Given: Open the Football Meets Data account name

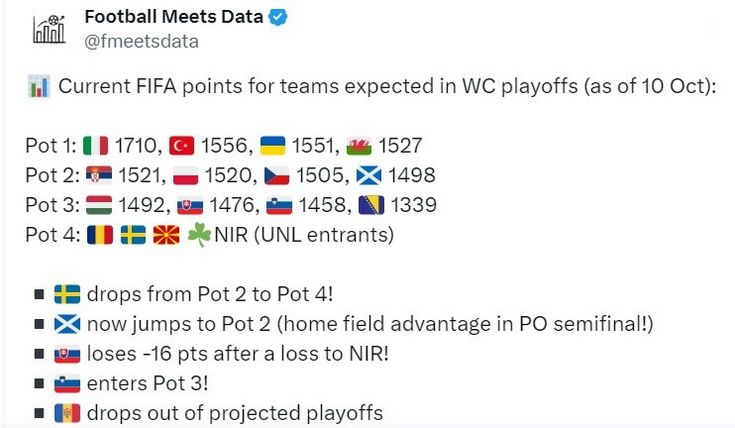Looking at the screenshot, I should (174, 16).
